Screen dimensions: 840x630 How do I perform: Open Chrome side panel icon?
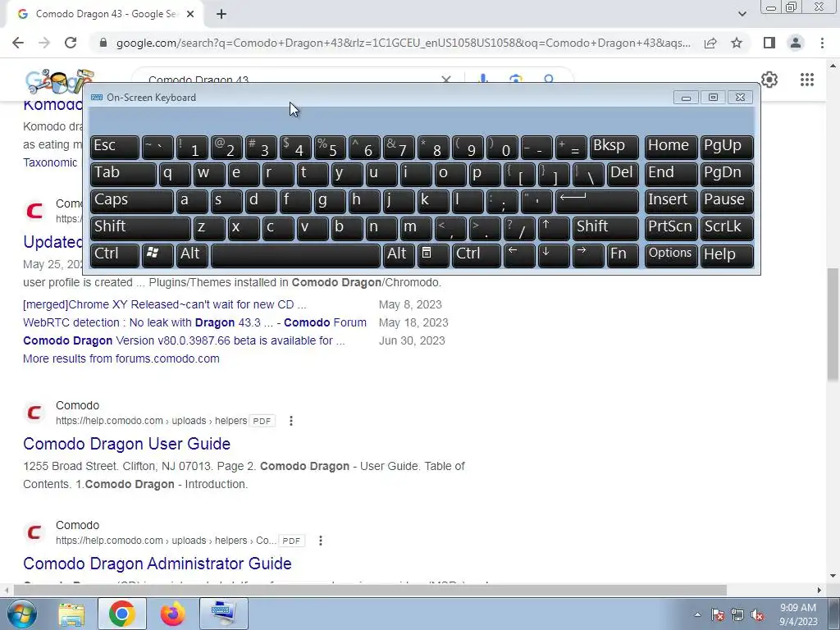click(769, 43)
